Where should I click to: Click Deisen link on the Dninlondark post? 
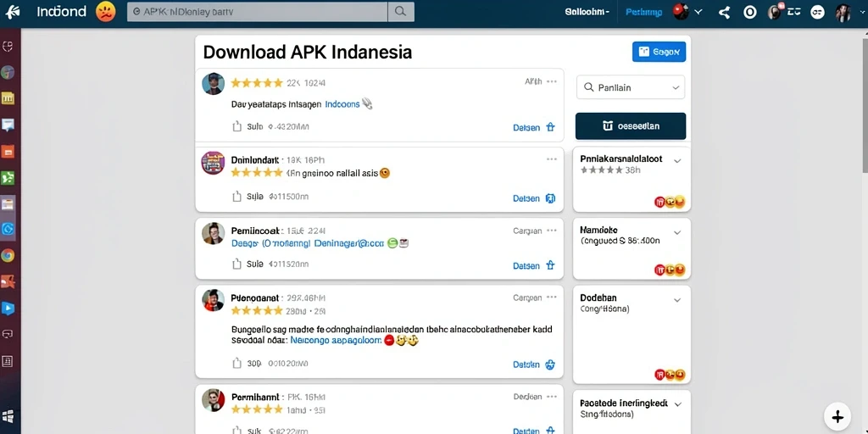coord(526,198)
